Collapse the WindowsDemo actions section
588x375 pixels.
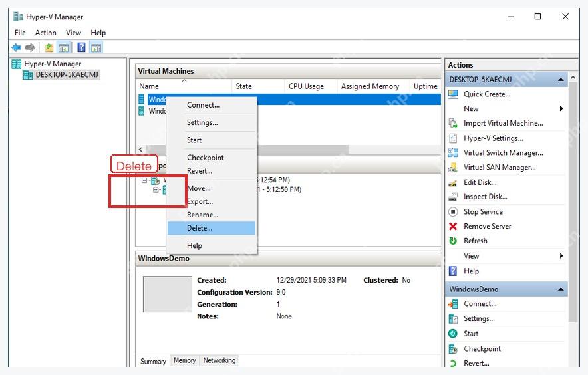coord(561,289)
